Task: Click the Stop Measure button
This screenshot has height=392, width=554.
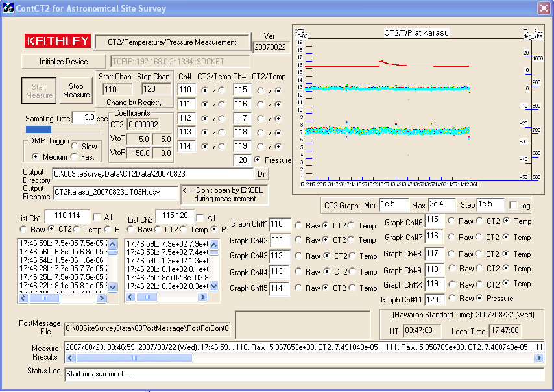Action: [x=76, y=90]
